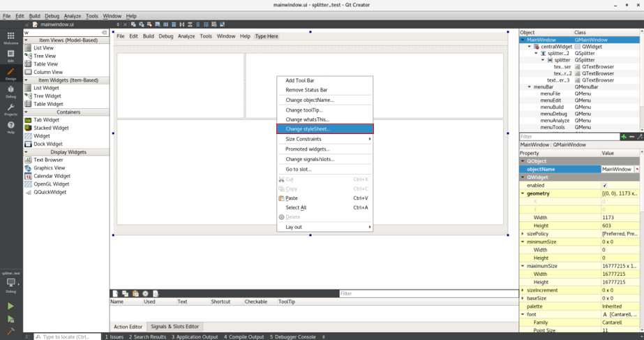Choose Change styleSheet... in context menu

coord(325,128)
